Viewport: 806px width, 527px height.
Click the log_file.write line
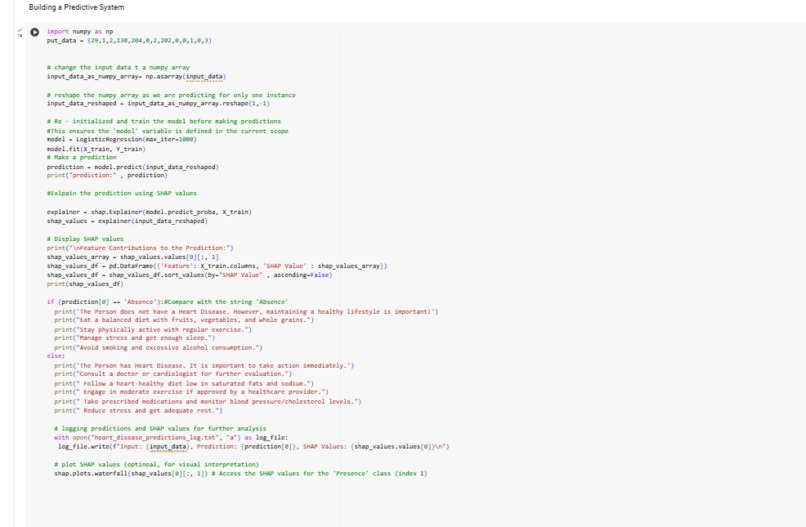[254, 446]
